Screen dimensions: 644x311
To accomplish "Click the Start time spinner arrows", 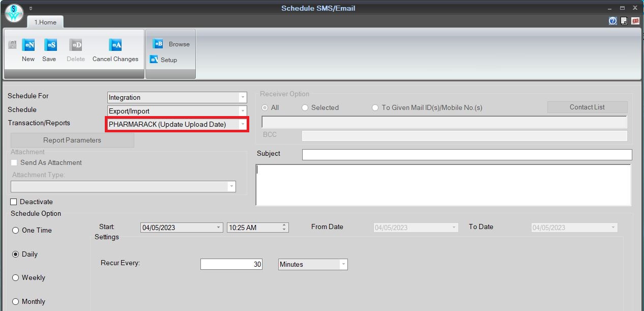I will pos(284,228).
